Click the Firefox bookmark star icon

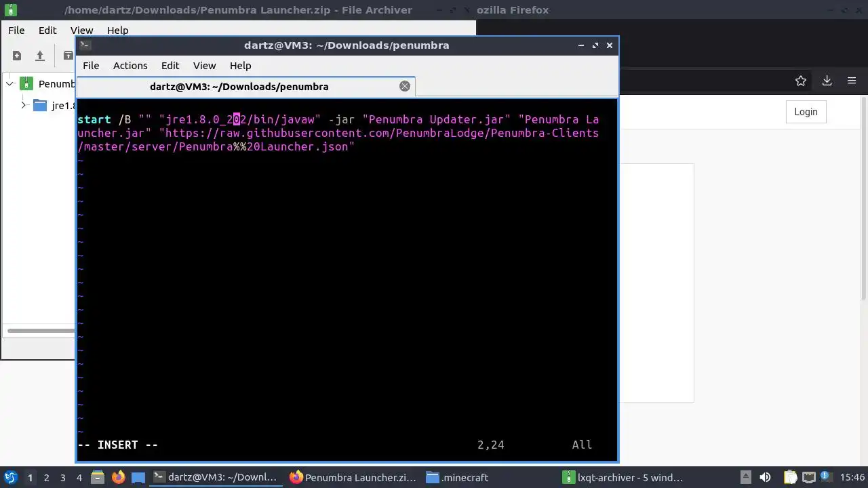pyautogui.click(x=801, y=81)
